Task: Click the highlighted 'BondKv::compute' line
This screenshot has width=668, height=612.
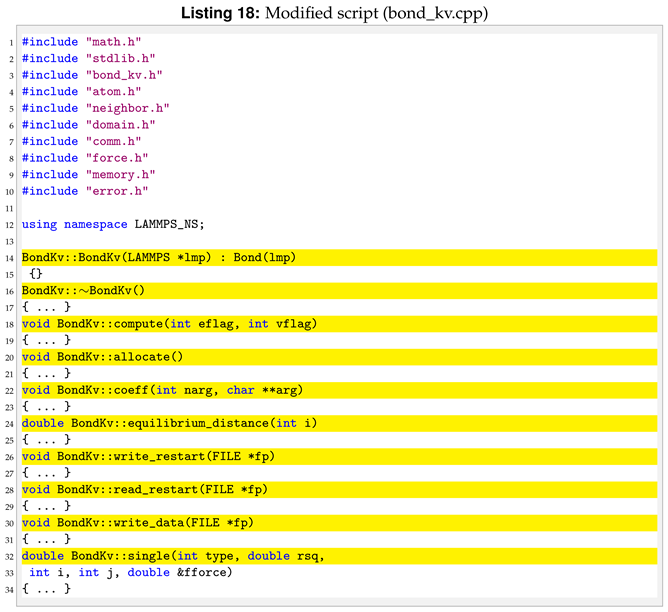Action: 339,324
